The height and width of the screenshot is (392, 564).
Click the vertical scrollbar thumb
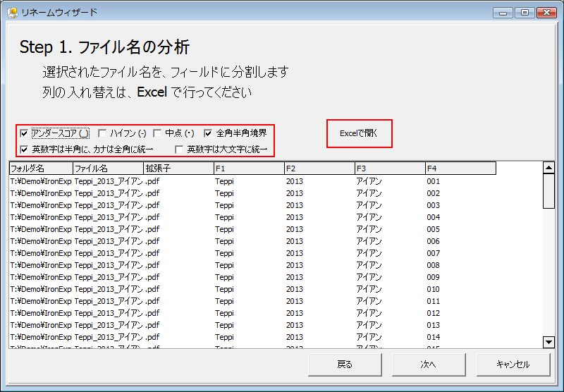click(x=549, y=191)
